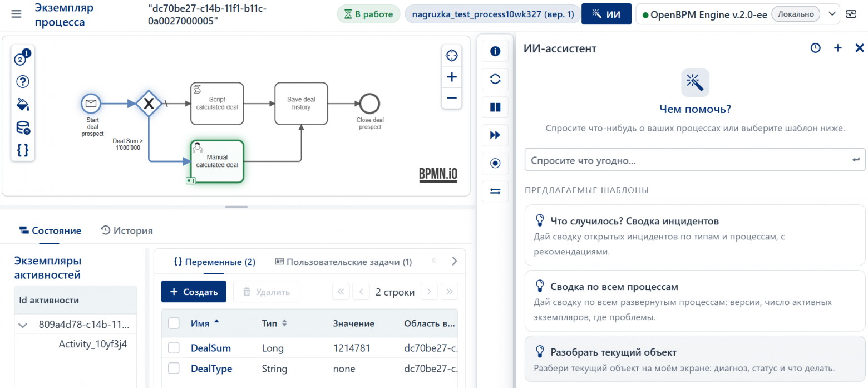The image size is (868, 388).
Task: Click the curly braces icon in diagram toolbar
Action: click(x=23, y=150)
